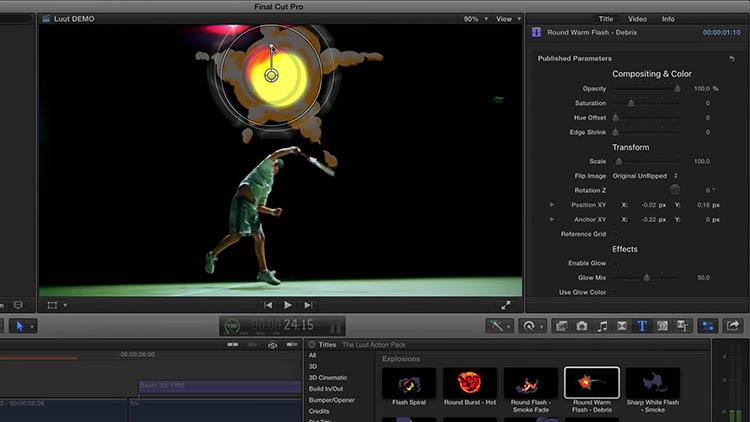Tick the Enable Glow checkbox
This screenshot has height=422, width=750.
(616, 263)
